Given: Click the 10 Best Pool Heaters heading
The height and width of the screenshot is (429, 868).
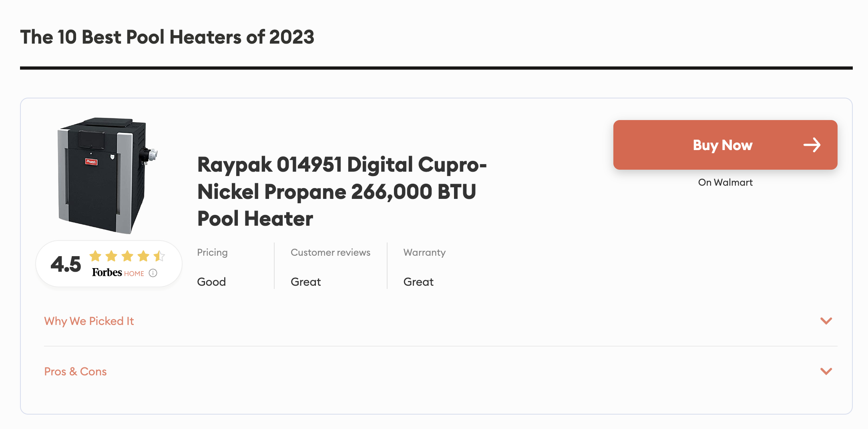Looking at the screenshot, I should (x=167, y=37).
